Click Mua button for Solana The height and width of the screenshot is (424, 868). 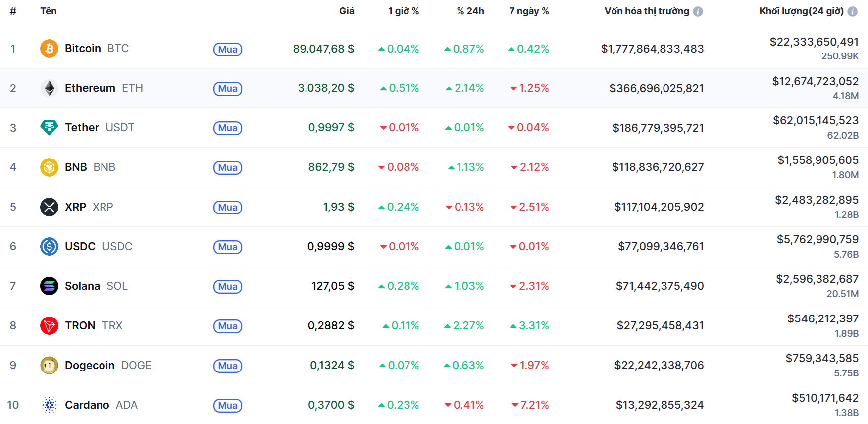228,287
